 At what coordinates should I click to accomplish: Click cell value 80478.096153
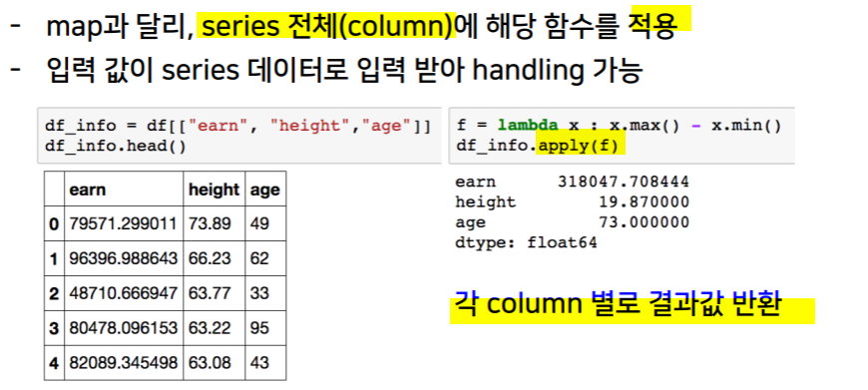click(x=124, y=328)
